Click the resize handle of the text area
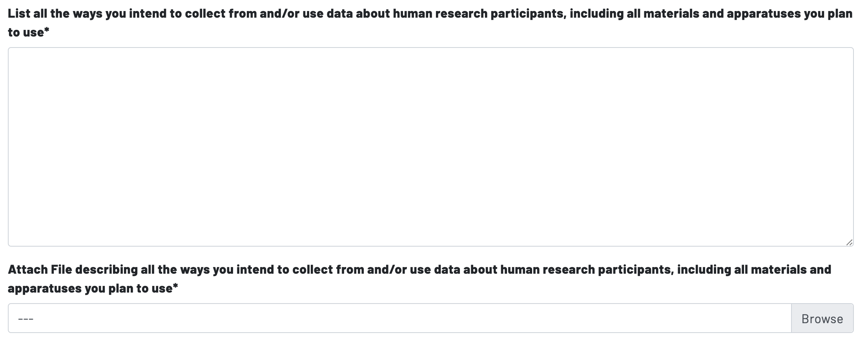 click(x=849, y=242)
